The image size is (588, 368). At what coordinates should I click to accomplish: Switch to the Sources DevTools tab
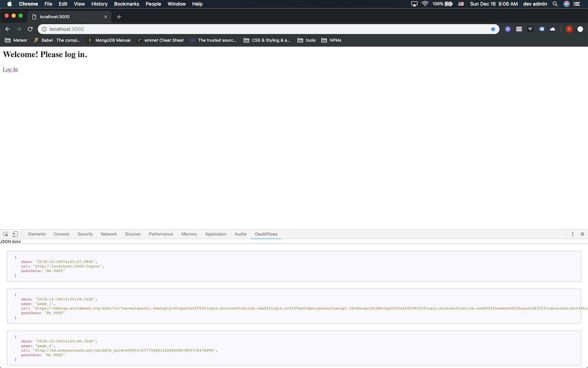pos(133,234)
